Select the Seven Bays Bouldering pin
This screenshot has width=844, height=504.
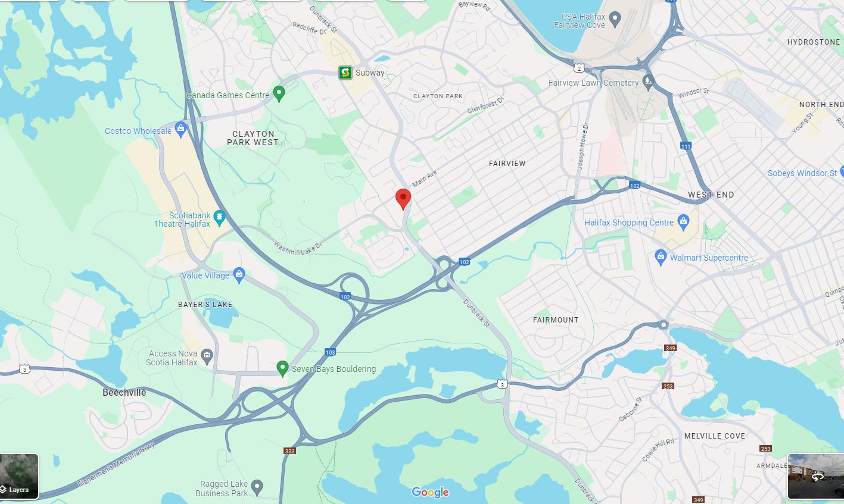[x=283, y=368]
